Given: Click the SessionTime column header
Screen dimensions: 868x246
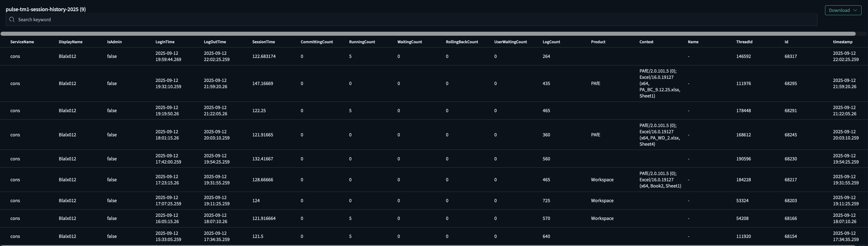Looking at the screenshot, I should (x=263, y=42).
